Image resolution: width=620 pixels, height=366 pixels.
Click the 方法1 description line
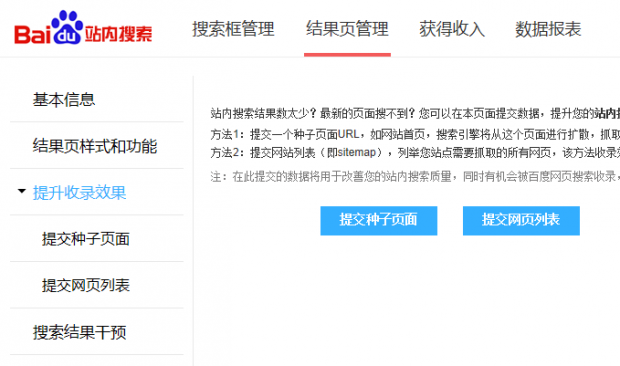point(415,135)
